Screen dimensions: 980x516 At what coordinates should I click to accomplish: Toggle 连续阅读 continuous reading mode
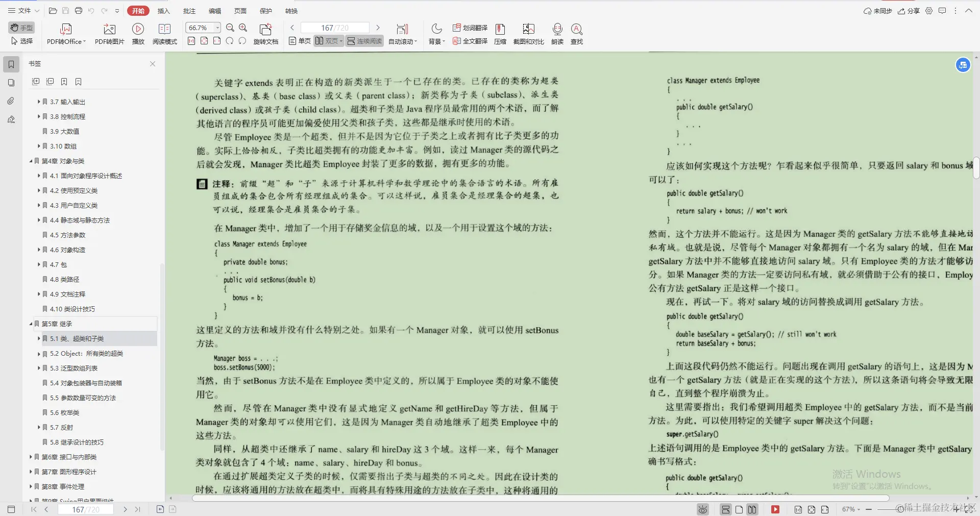coord(364,41)
